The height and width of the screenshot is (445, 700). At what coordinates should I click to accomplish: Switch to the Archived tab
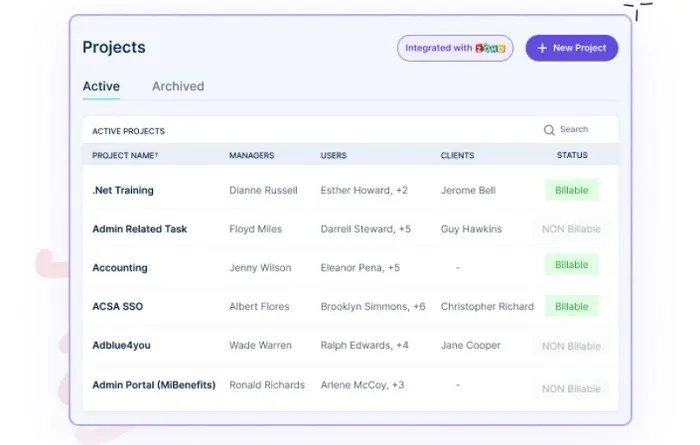(178, 86)
